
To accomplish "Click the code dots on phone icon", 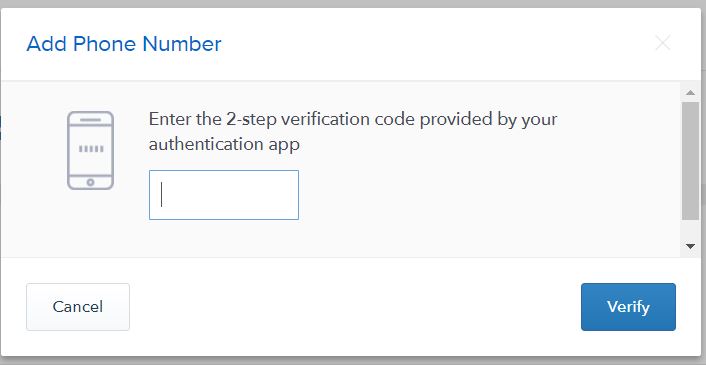I will 91,149.
